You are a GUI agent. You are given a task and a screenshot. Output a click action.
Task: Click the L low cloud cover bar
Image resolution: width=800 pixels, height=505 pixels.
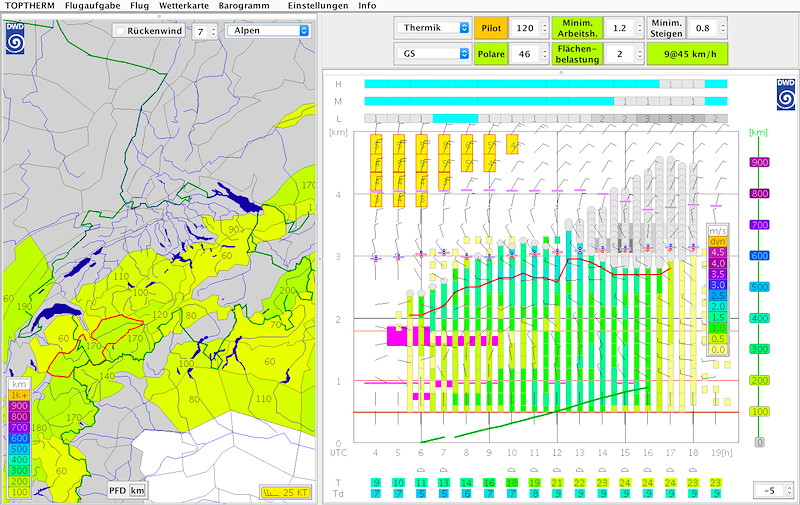[546, 118]
